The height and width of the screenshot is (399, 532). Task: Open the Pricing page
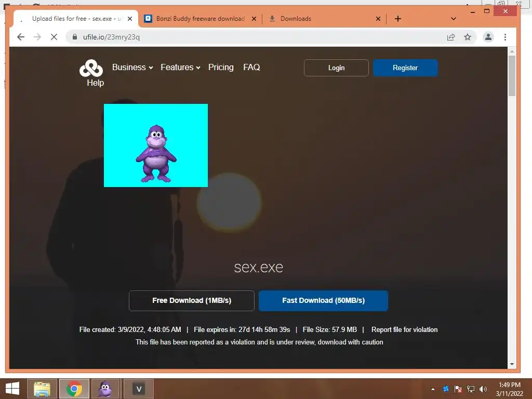pos(221,67)
